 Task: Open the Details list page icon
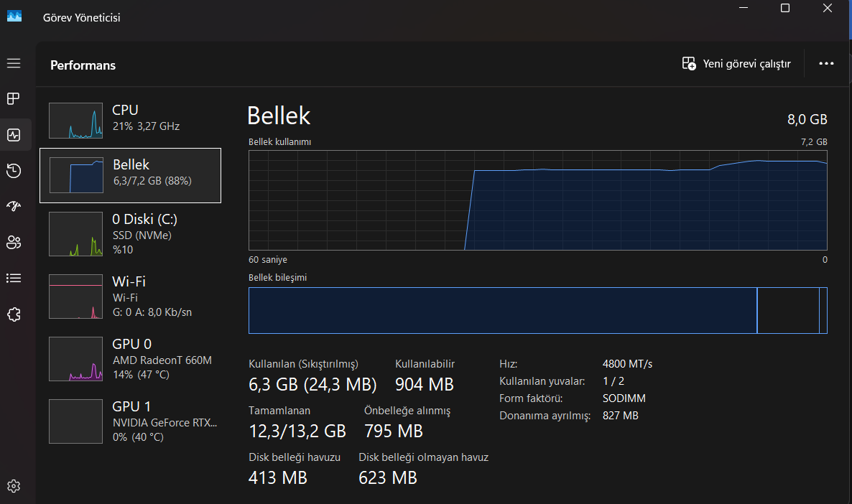[x=14, y=278]
